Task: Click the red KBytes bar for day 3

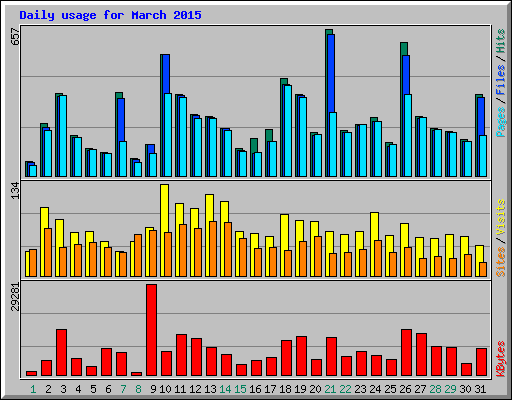Action: [61, 353]
